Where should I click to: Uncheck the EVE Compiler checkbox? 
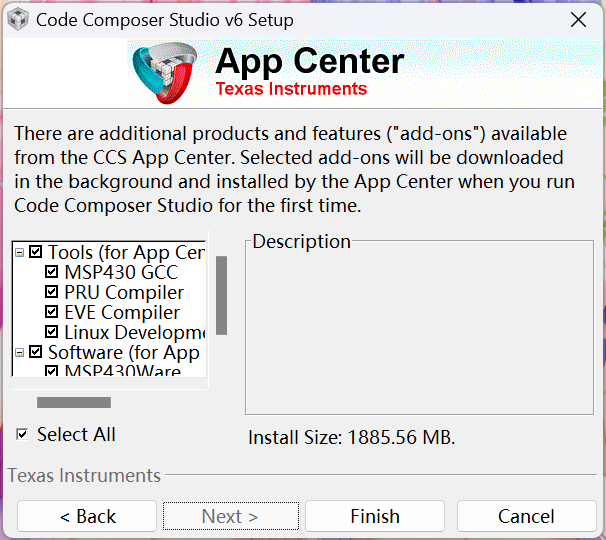[51, 312]
